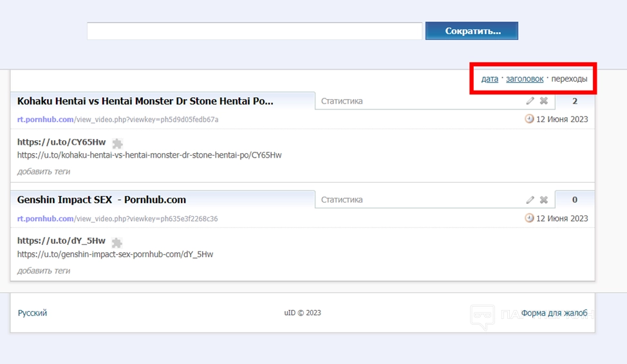Open Форма для жалоб link
The image size is (627, 364).
tap(554, 313)
